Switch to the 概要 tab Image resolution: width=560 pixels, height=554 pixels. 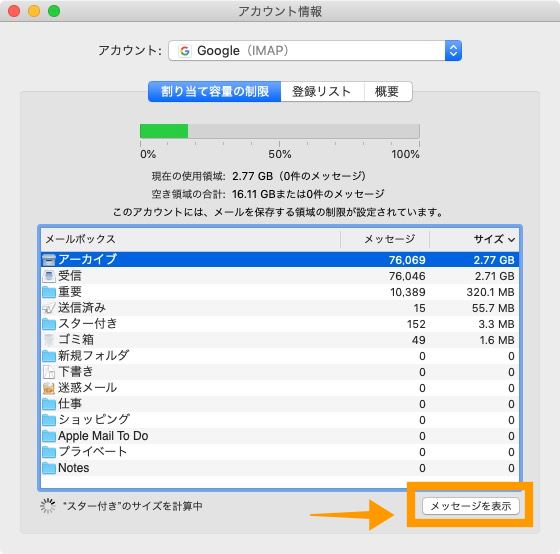pyautogui.click(x=388, y=91)
